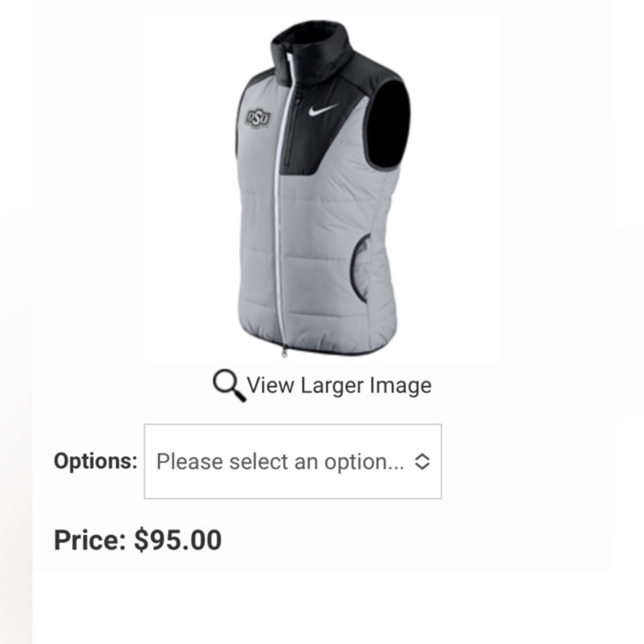Click the Nike swoosh logo on vest
Screen dimensions: 644x644
[323, 110]
